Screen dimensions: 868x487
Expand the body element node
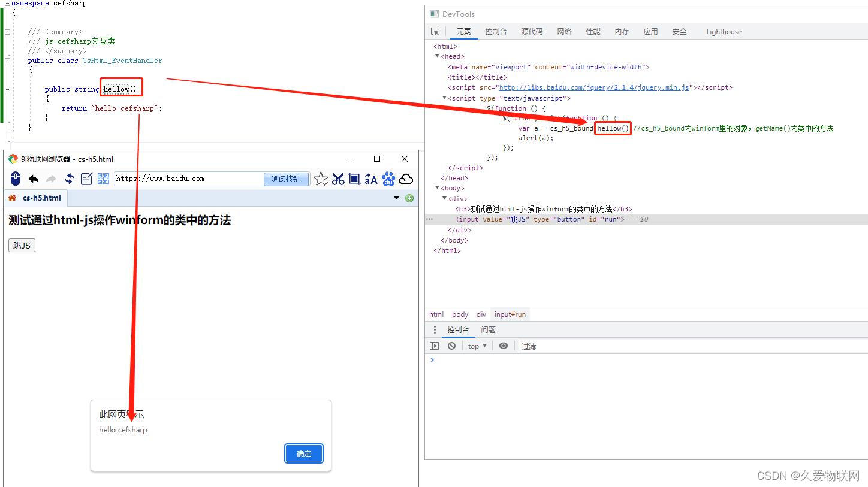438,187
